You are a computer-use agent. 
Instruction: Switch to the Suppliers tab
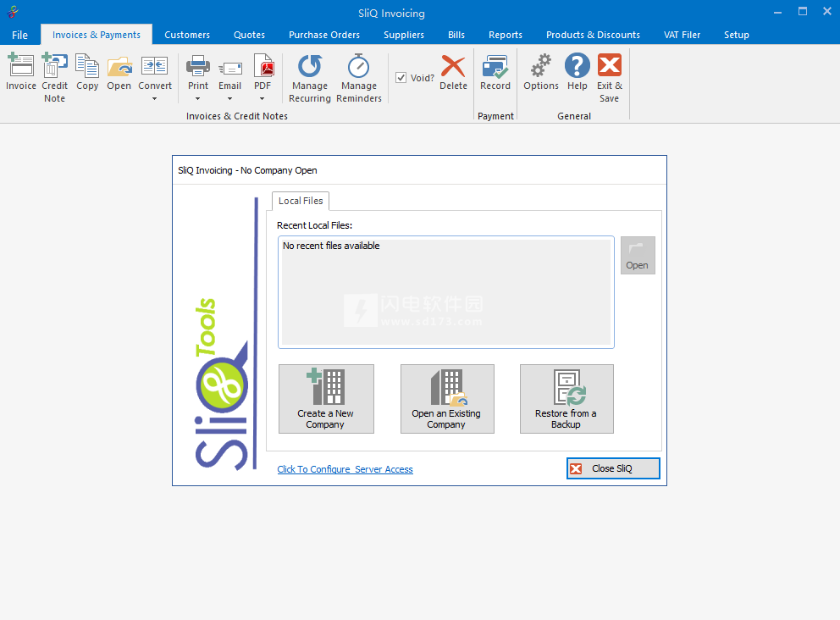404,35
